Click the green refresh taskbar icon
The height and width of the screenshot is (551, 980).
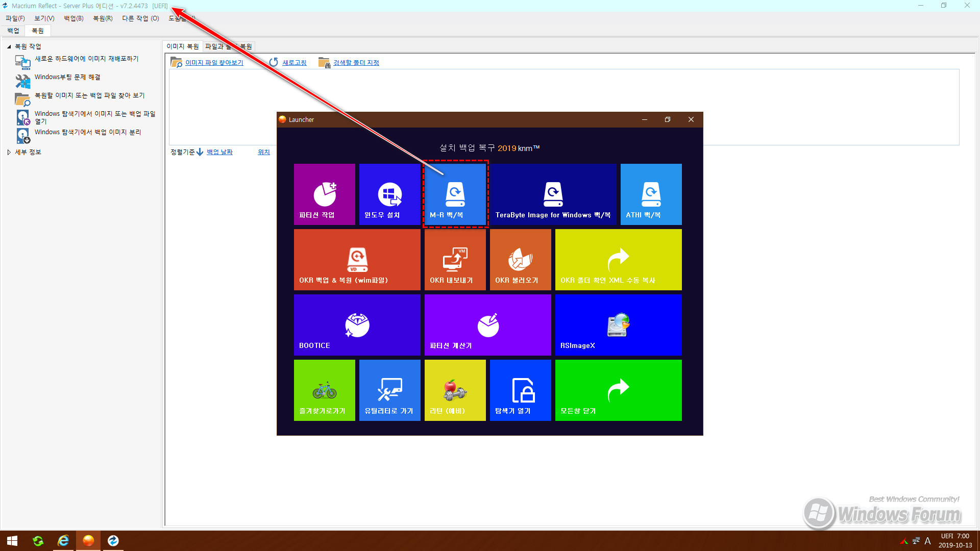point(38,540)
